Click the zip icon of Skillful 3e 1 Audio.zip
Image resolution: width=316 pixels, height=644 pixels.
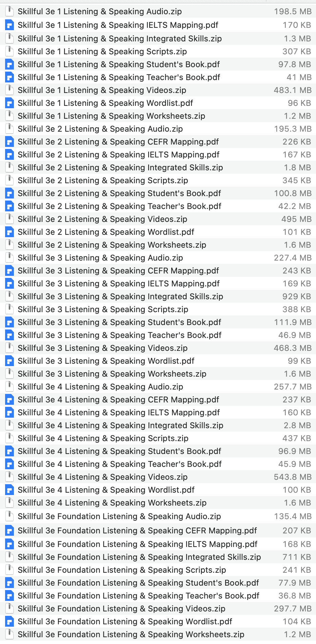tap(10, 11)
